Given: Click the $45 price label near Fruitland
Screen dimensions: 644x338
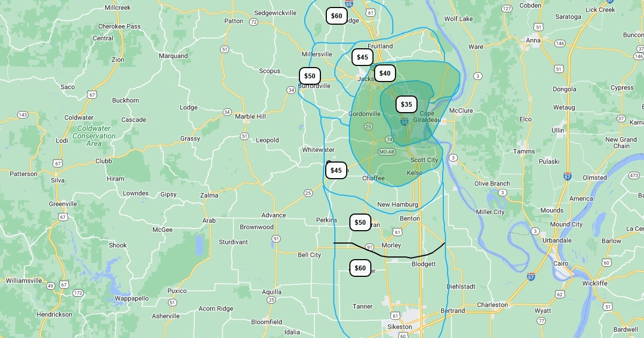Looking at the screenshot, I should (x=362, y=57).
